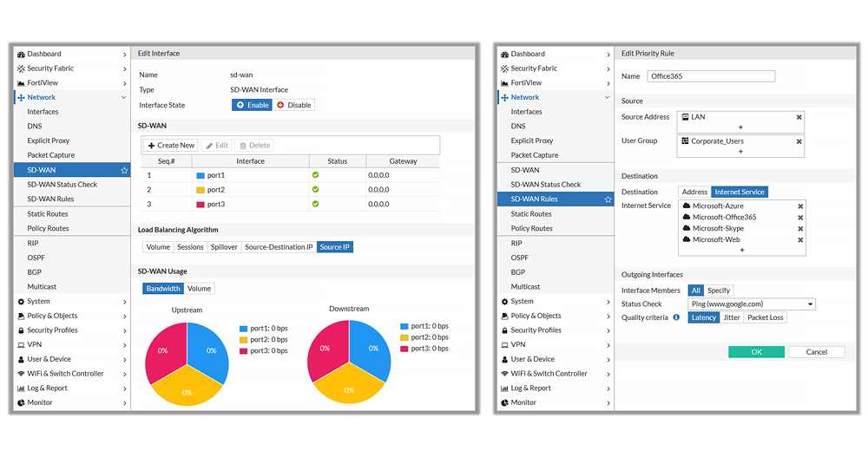The width and height of the screenshot is (868, 457).
Task: Switch SD-WAN Usage to Bandwidth tab
Action: [x=163, y=289]
